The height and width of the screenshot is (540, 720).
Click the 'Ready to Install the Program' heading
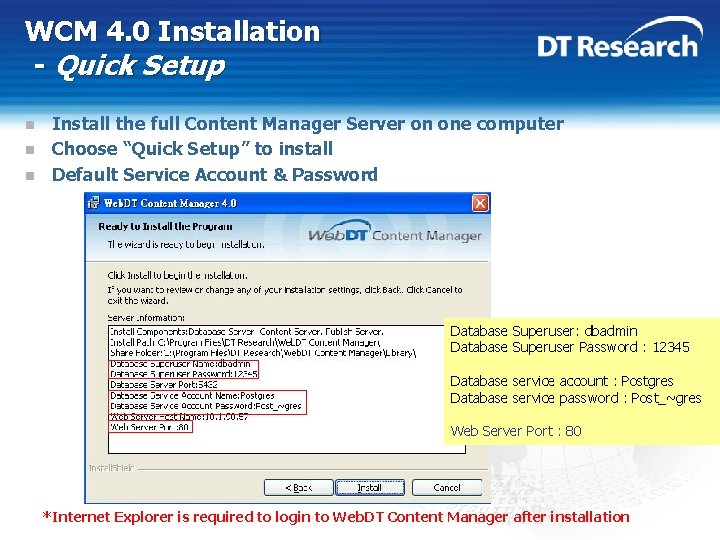[165, 226]
